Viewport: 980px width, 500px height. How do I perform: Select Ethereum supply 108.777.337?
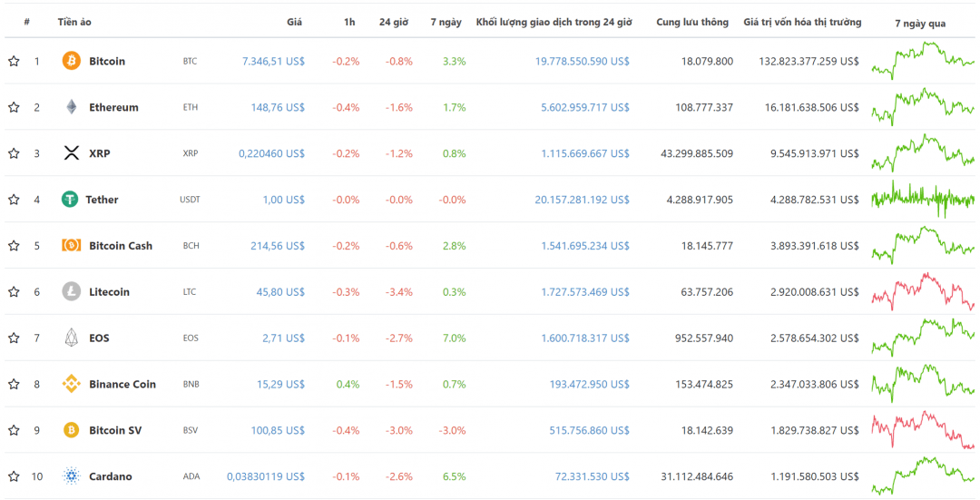coord(704,107)
